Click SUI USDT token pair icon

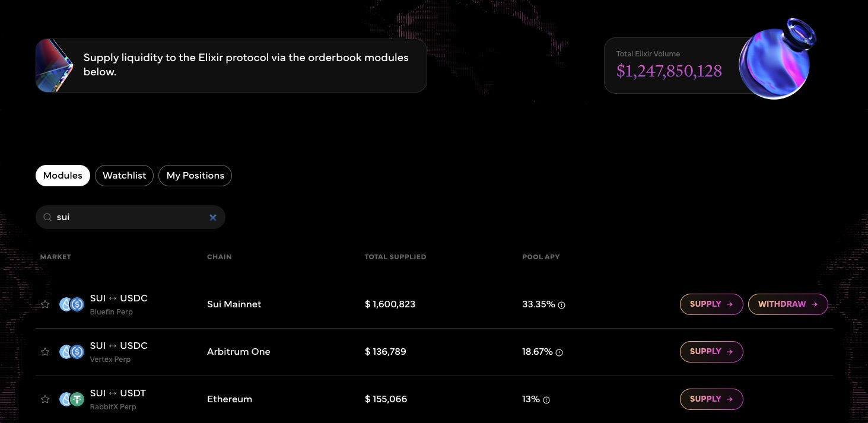coord(72,399)
